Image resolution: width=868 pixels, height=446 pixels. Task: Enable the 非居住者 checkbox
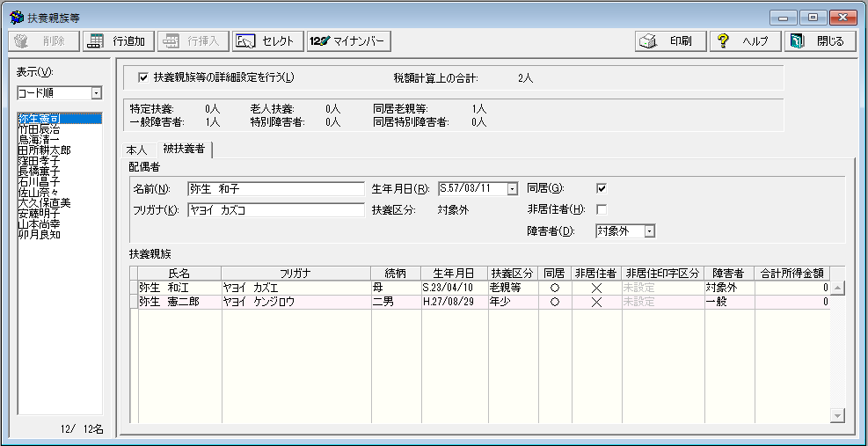602,209
